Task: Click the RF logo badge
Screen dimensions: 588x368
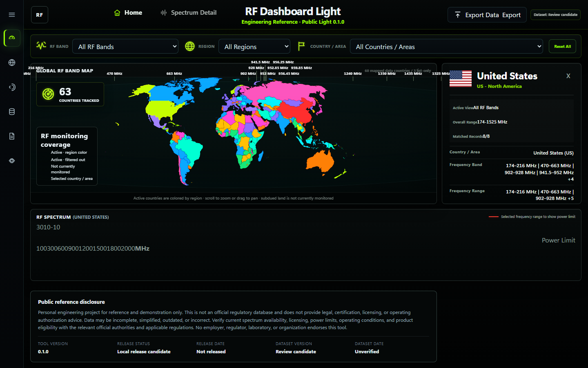Action: 40,15
